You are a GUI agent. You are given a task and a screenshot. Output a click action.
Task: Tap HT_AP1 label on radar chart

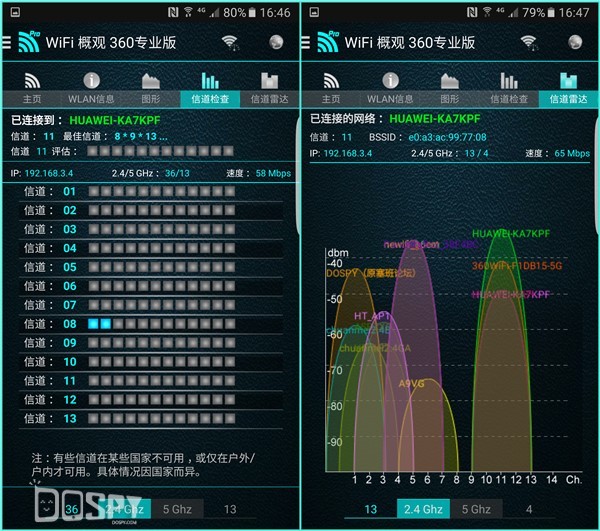(372, 316)
